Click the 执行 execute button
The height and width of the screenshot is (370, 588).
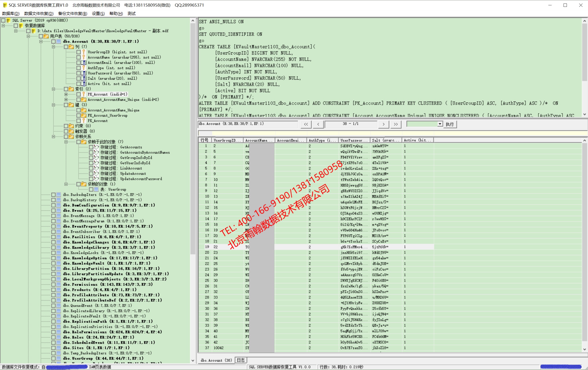[449, 124]
